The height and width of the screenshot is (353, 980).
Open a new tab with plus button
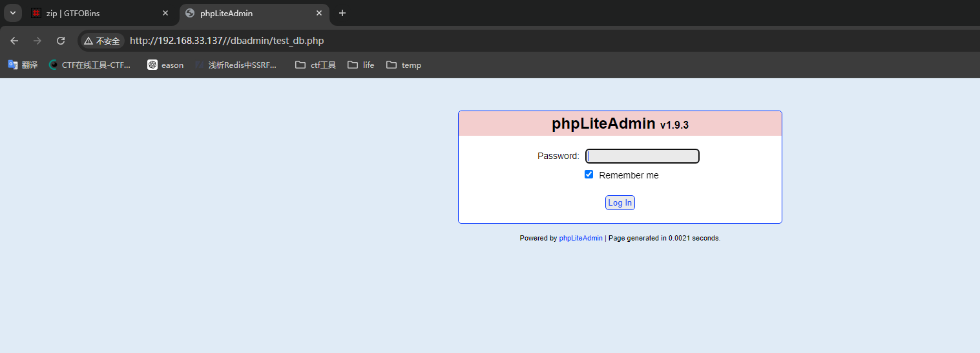click(x=342, y=13)
